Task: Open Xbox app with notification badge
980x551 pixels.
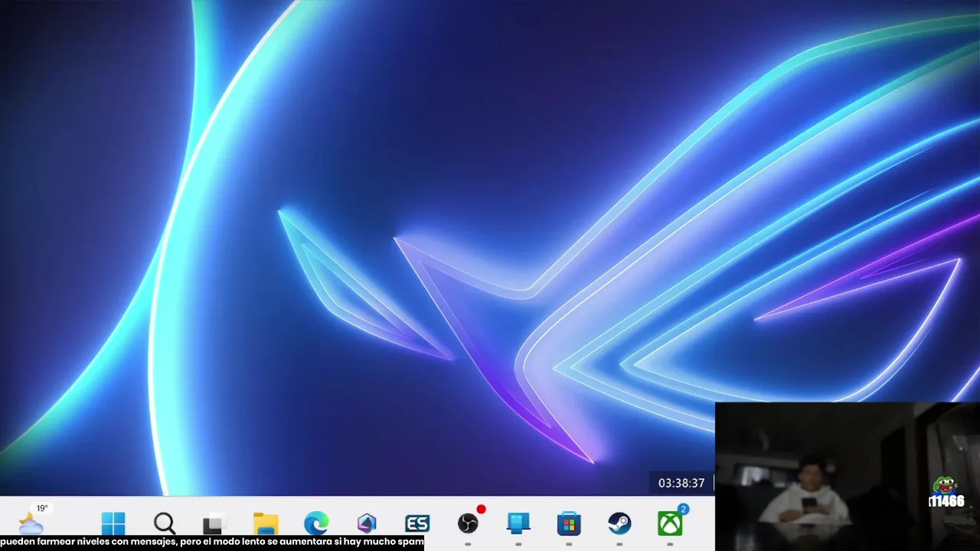Action: click(x=671, y=523)
